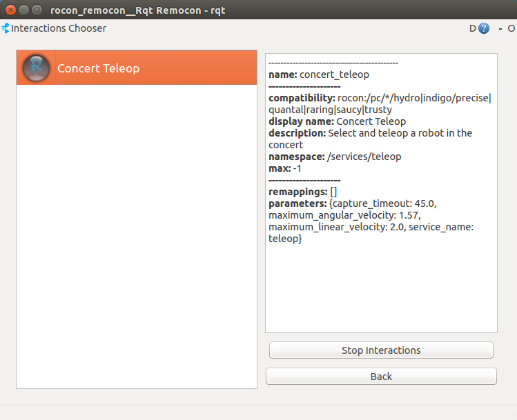This screenshot has height=420, width=517.
Task: Click the compatibility line in details
Action: coord(380,98)
